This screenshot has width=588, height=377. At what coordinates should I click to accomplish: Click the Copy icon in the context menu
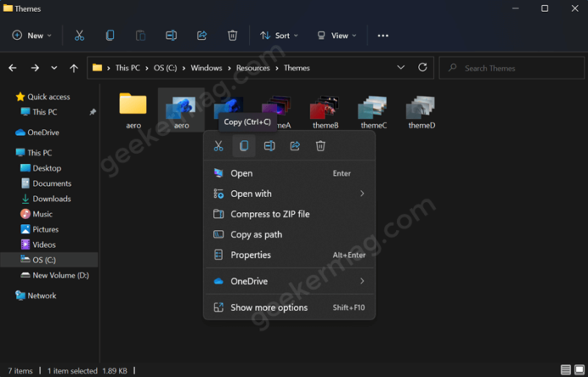tap(243, 146)
